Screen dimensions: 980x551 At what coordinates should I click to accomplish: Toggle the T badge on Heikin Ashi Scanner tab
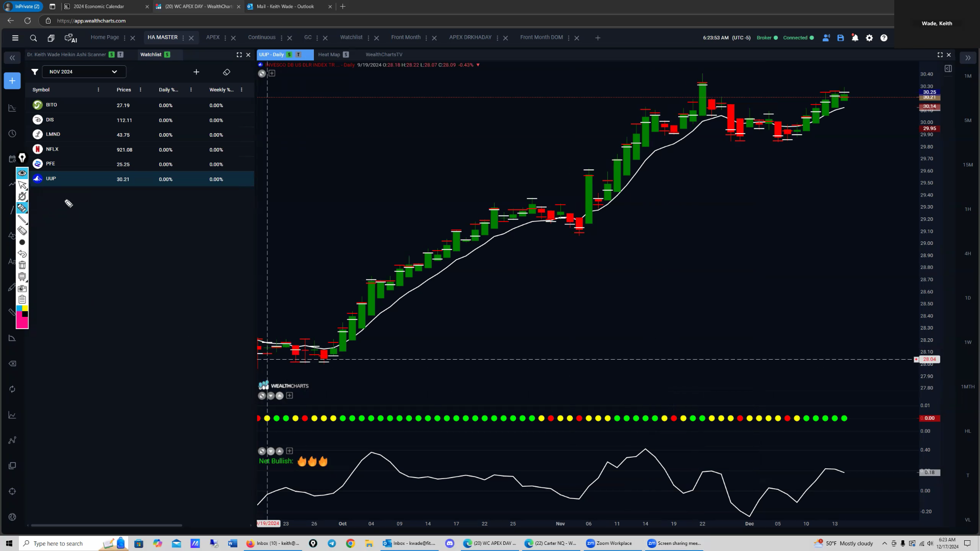coord(120,55)
